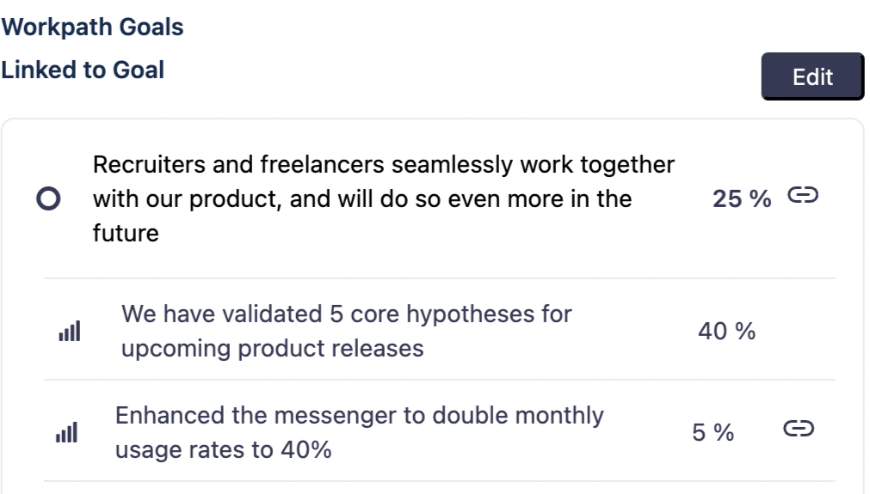The image size is (870, 494).
Task: Click the objective circle status icon
Action: tap(48, 198)
